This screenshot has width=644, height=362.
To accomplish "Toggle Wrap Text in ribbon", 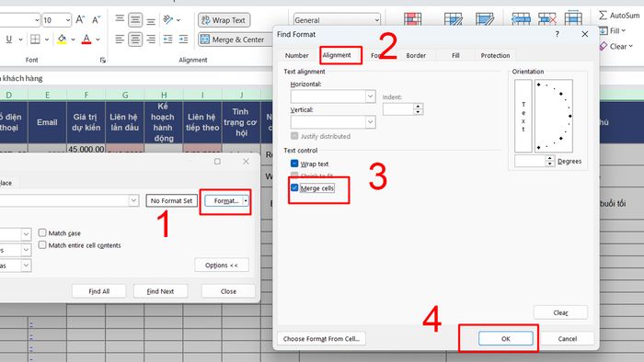I will point(224,20).
